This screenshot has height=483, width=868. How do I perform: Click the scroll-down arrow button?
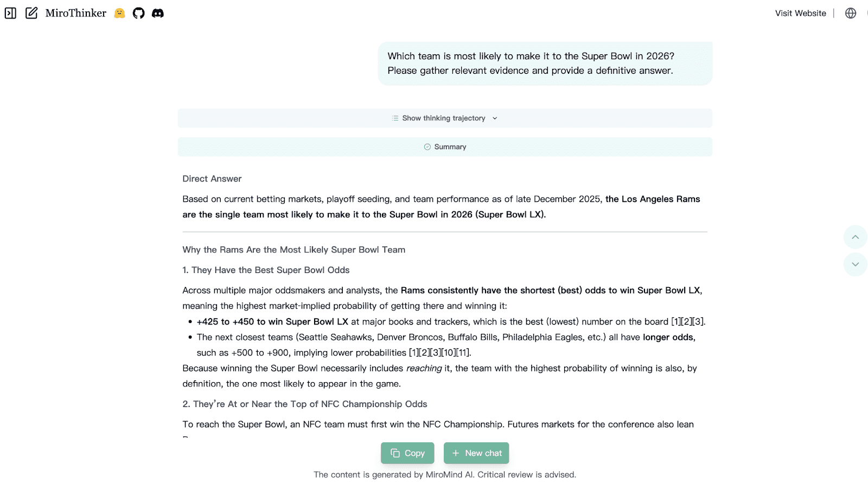tap(855, 264)
